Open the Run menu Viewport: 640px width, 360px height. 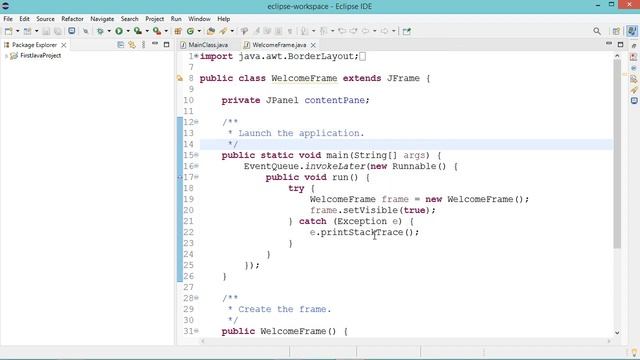176,19
